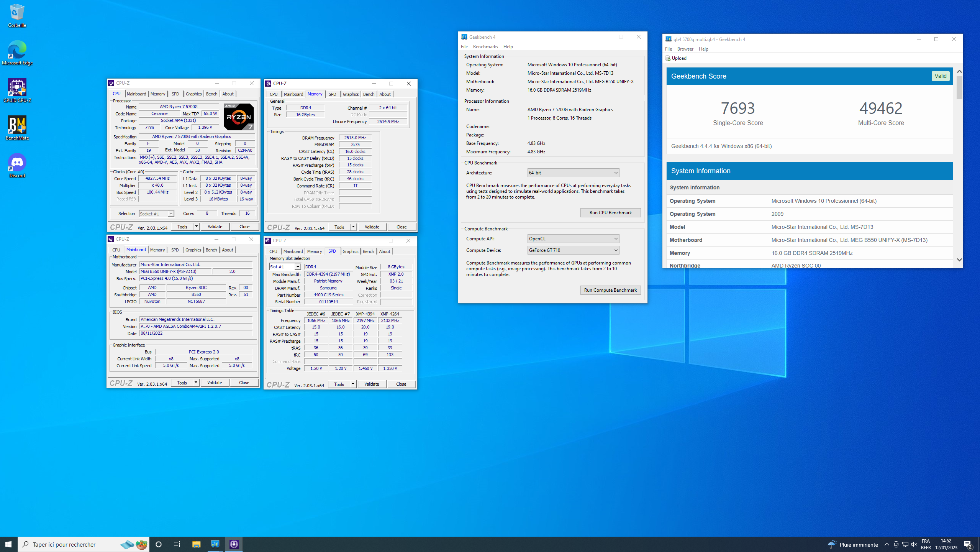Open the Compute Device GeForce GT 710 dropdown
The width and height of the screenshot is (980, 552).
tap(573, 250)
